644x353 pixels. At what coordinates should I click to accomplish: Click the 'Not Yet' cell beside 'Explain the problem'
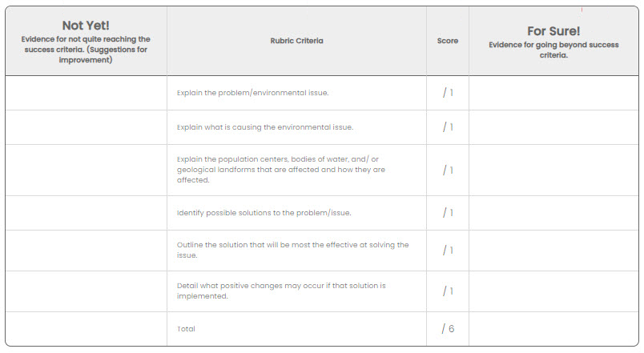pyautogui.click(x=86, y=93)
